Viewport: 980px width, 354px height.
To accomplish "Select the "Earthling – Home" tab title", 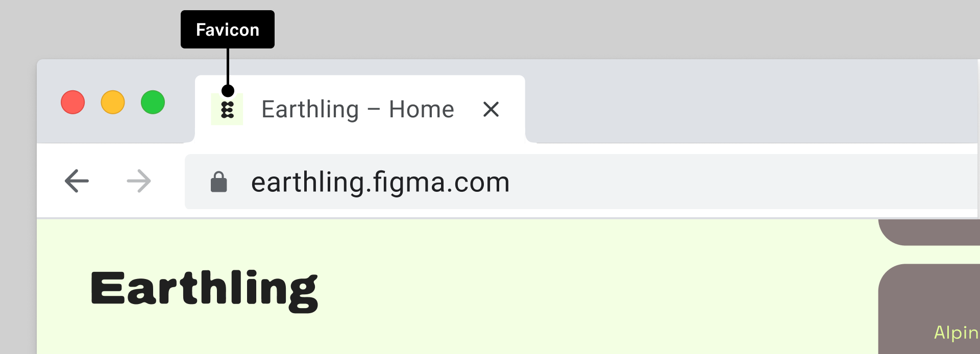I will point(357,109).
